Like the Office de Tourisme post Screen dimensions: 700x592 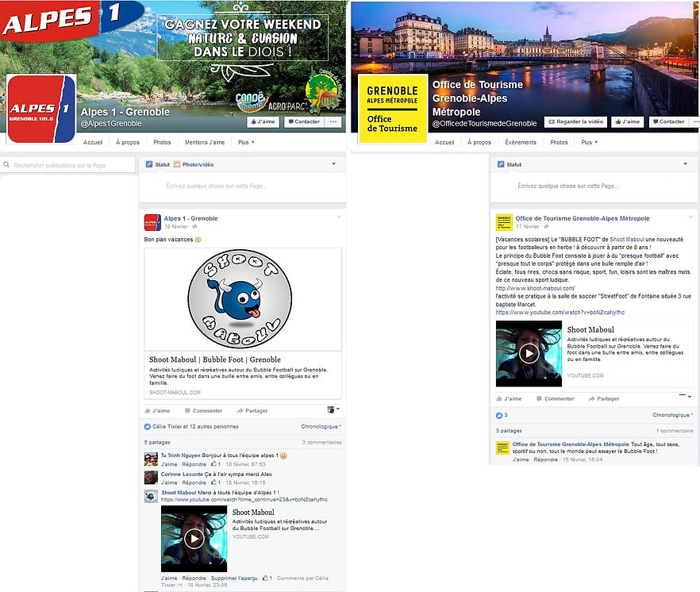(509, 398)
